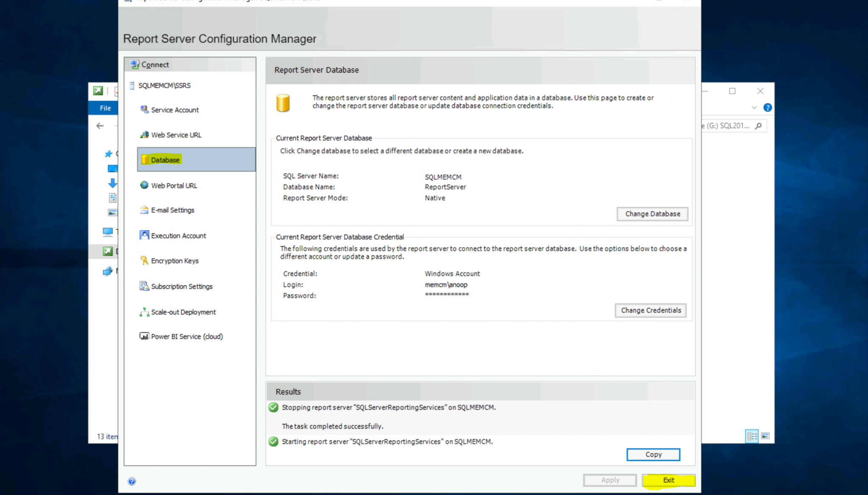This screenshot has width=868, height=495.
Task: Click the Encryption Keys key icon
Action: (144, 260)
